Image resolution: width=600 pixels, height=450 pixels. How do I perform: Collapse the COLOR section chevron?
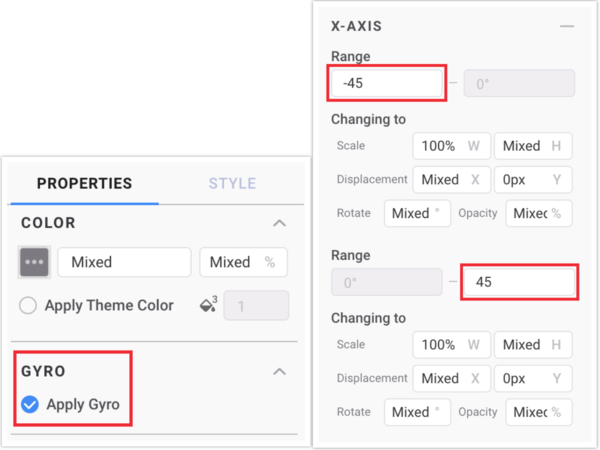tap(279, 223)
